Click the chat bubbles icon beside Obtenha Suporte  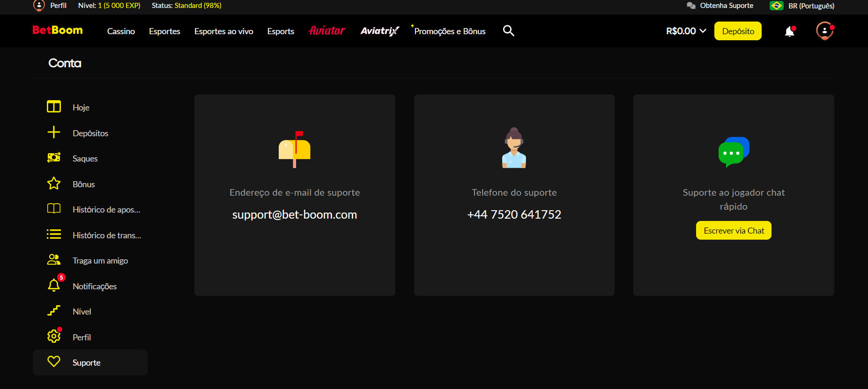pyautogui.click(x=691, y=6)
